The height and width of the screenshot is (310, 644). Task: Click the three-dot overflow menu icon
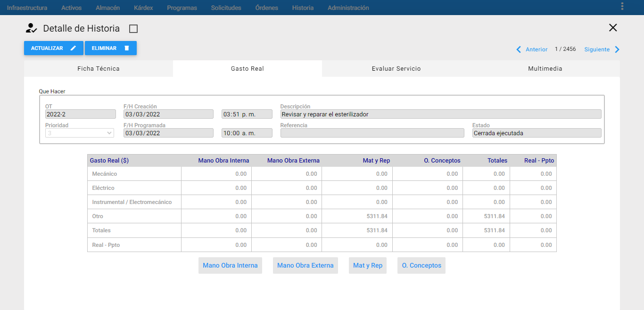pos(622,6)
